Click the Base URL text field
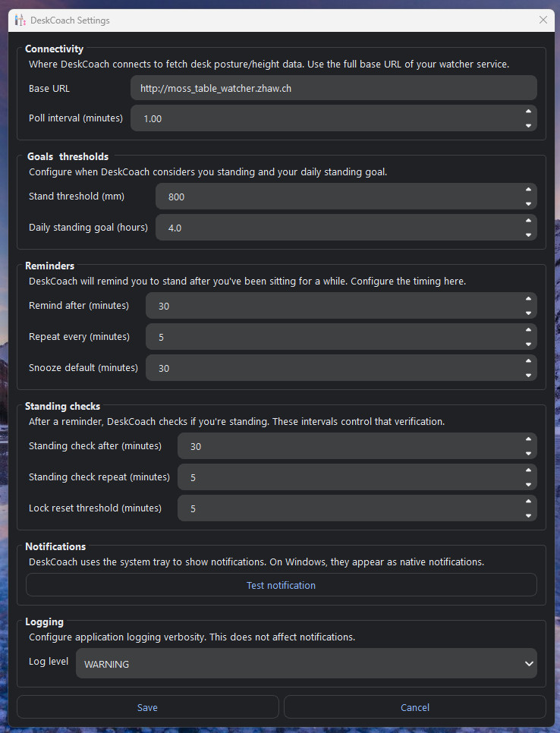 333,88
